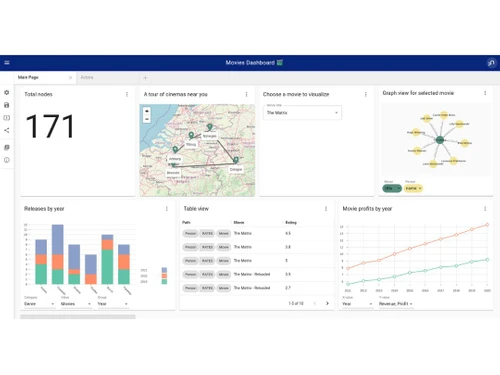The width and height of the screenshot is (500, 375).
Task: Zoom in on the cinemas map
Action: click(x=147, y=111)
